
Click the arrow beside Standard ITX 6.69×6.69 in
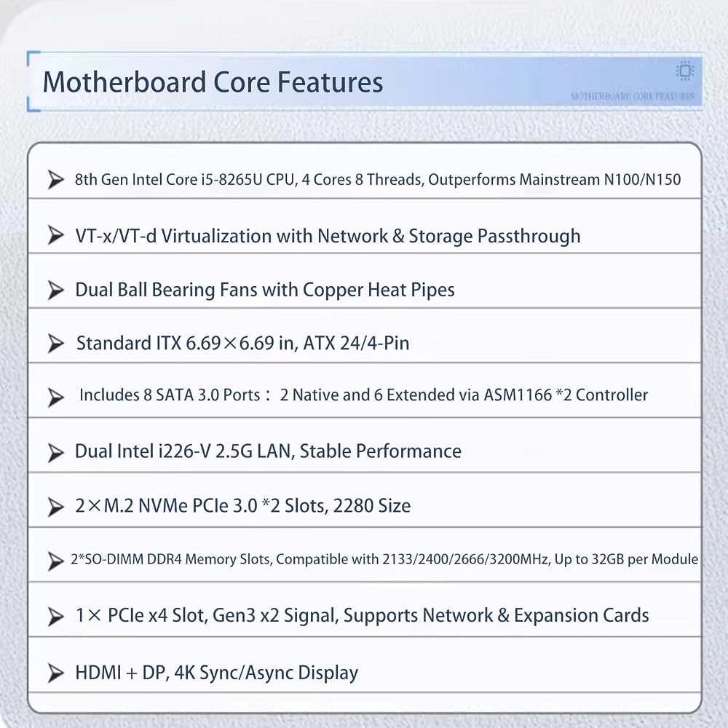[56, 344]
